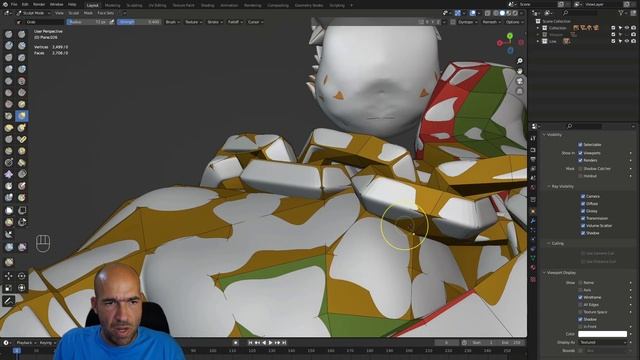Open the Tool properties tab
The height and width of the screenshot is (360, 640).
pos(533,139)
